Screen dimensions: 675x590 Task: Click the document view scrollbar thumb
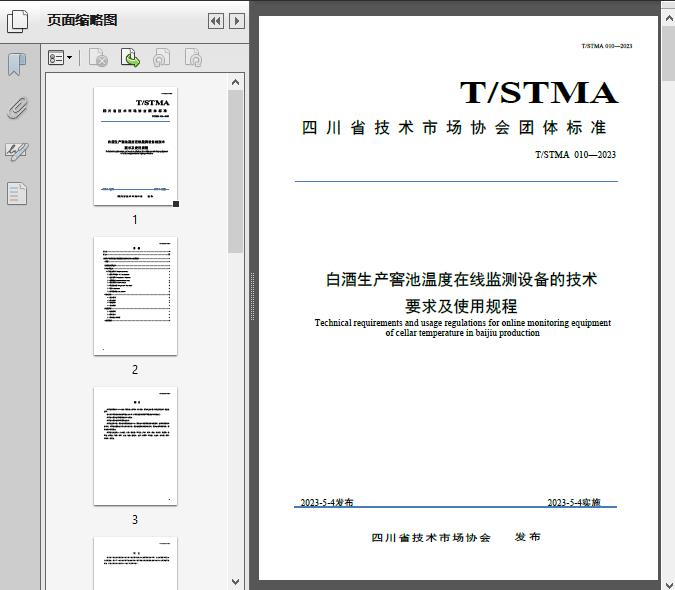coord(669,53)
